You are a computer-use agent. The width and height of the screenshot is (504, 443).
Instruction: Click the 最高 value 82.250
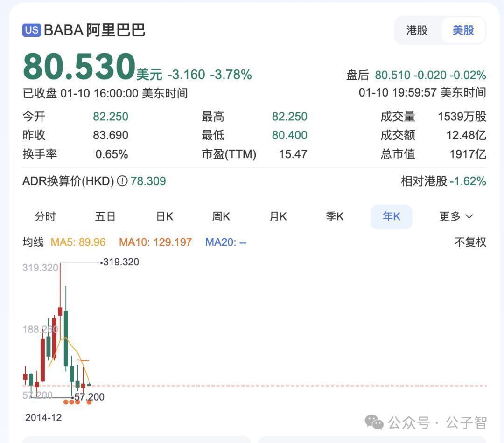click(290, 117)
